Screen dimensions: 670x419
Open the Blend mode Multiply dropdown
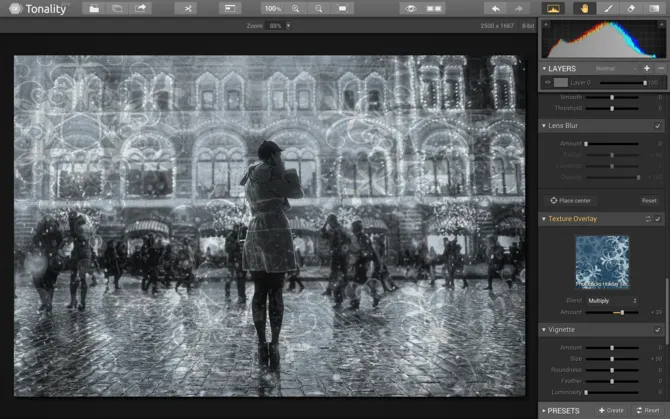pyautogui.click(x=612, y=300)
